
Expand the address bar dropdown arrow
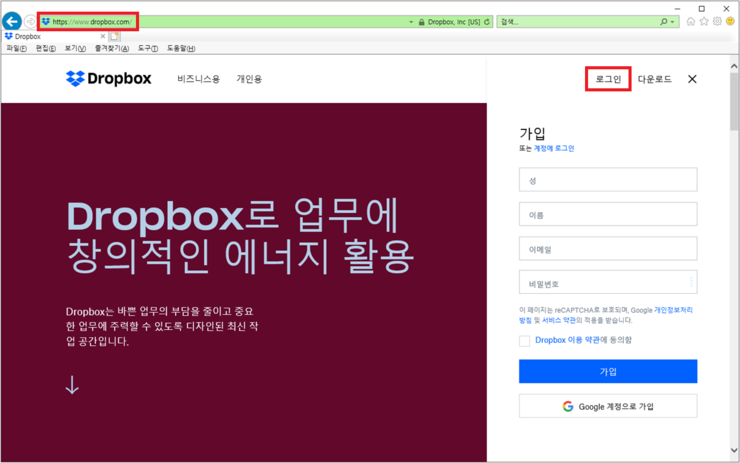click(411, 21)
